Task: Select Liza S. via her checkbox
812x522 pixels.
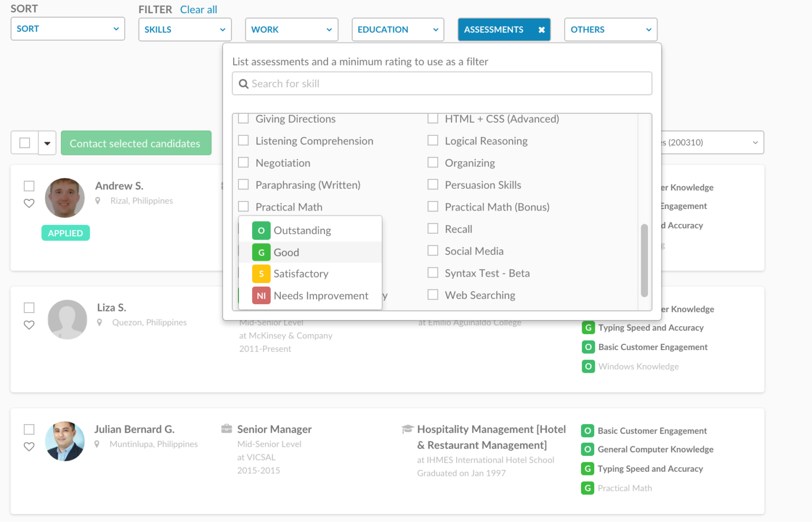Action: tap(29, 307)
